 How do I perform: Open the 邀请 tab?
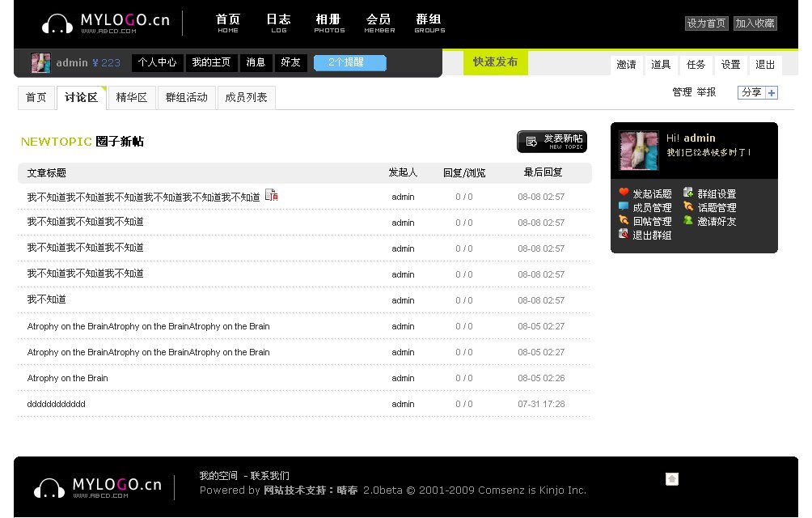point(626,65)
